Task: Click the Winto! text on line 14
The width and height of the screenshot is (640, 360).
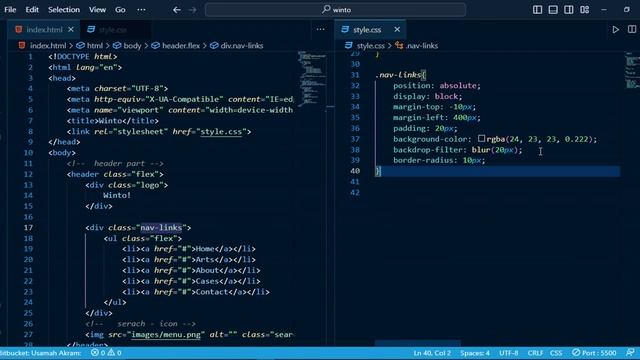Action: 117,195
